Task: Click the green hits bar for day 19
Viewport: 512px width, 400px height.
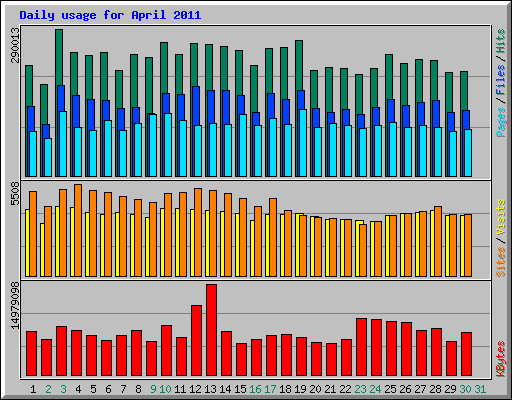Action: [299, 65]
